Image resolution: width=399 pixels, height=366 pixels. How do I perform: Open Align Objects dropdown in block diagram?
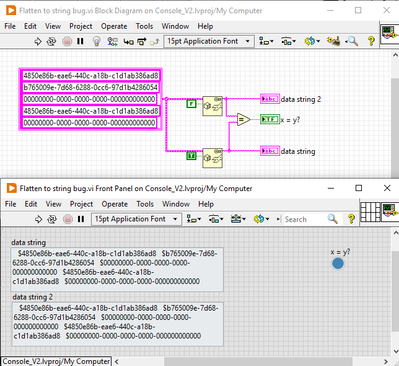[x=266, y=41]
